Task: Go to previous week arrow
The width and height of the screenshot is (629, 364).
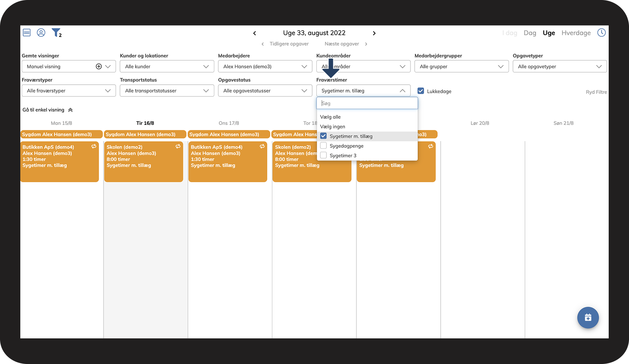Action: (x=255, y=33)
